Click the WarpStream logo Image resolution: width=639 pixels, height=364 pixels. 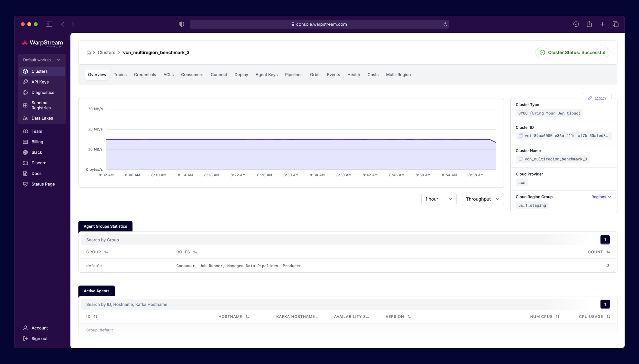click(x=42, y=43)
